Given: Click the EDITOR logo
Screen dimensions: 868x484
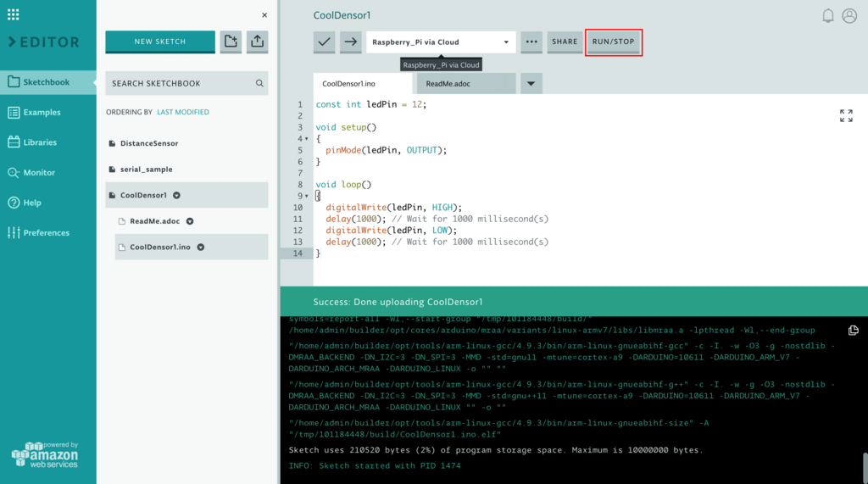Looking at the screenshot, I should point(44,42).
